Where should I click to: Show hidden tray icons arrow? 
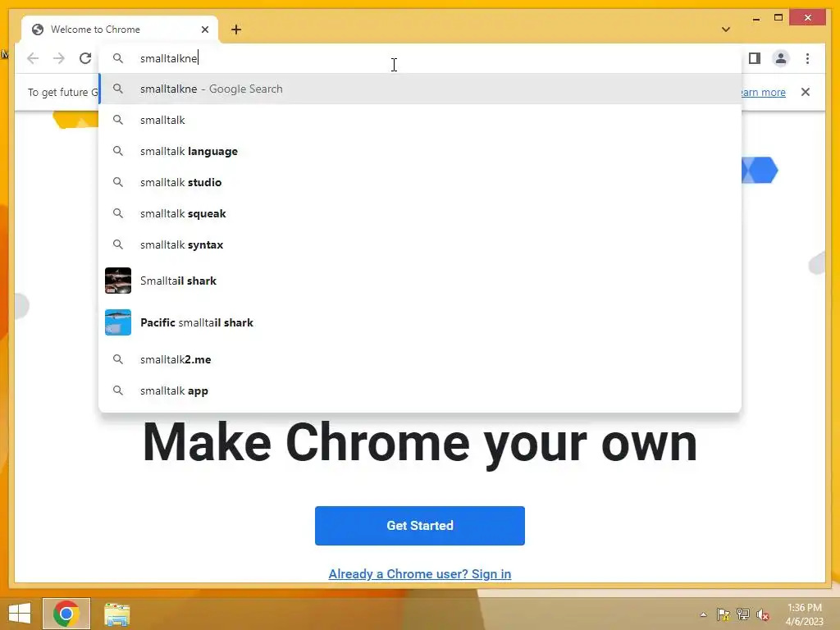703,614
